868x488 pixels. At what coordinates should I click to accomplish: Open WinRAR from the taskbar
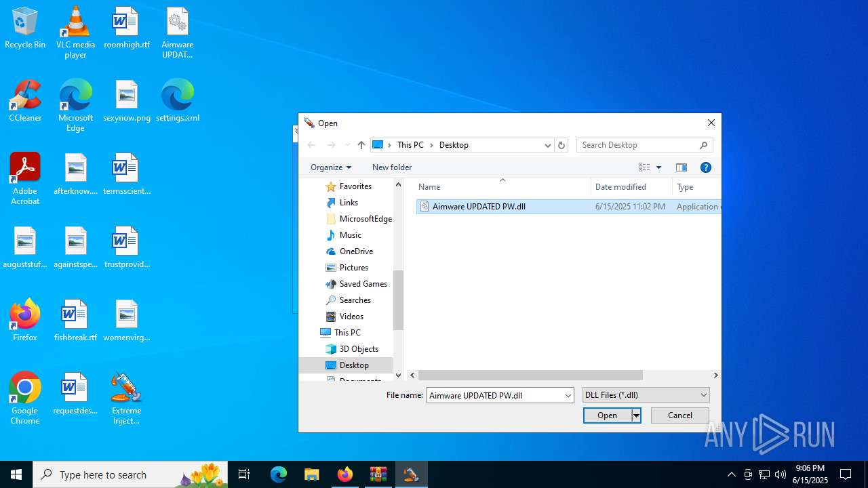(x=378, y=474)
